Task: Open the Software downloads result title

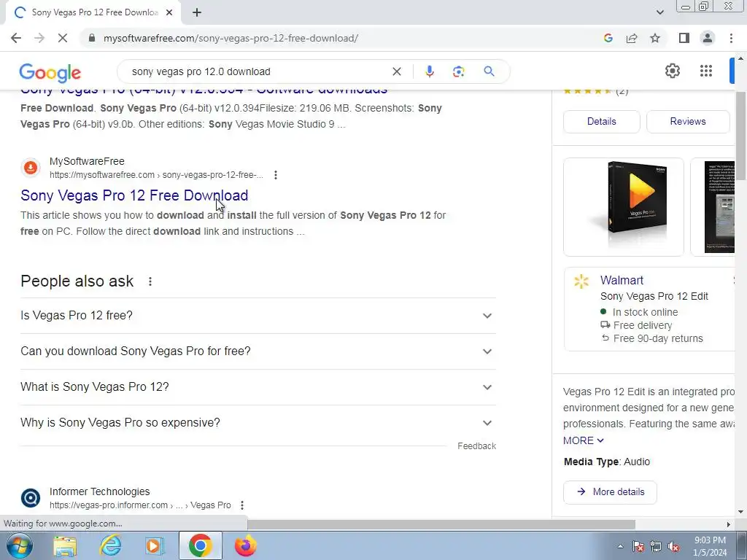Action: tap(204, 91)
